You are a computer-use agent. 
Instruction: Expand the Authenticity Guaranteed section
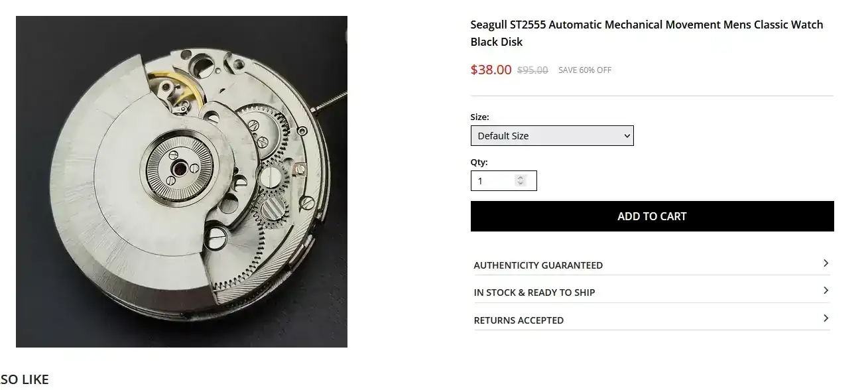(x=538, y=265)
